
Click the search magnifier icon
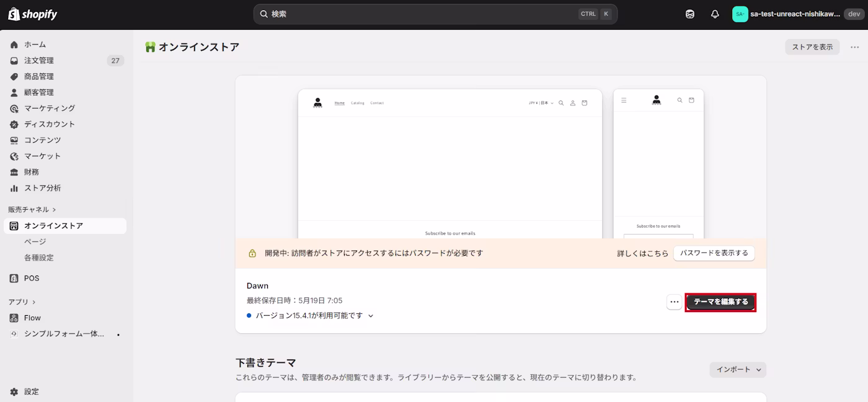pyautogui.click(x=263, y=14)
